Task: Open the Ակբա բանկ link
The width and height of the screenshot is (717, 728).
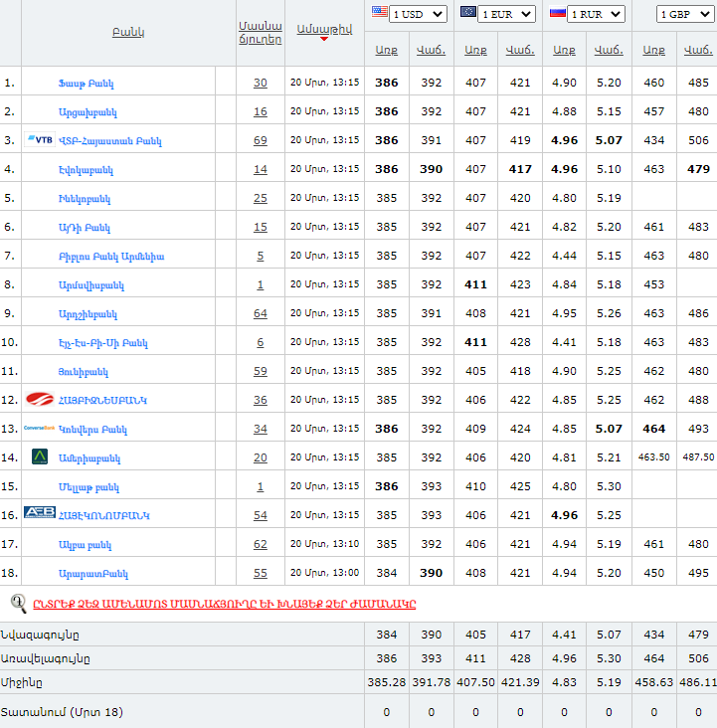Action: (85, 545)
